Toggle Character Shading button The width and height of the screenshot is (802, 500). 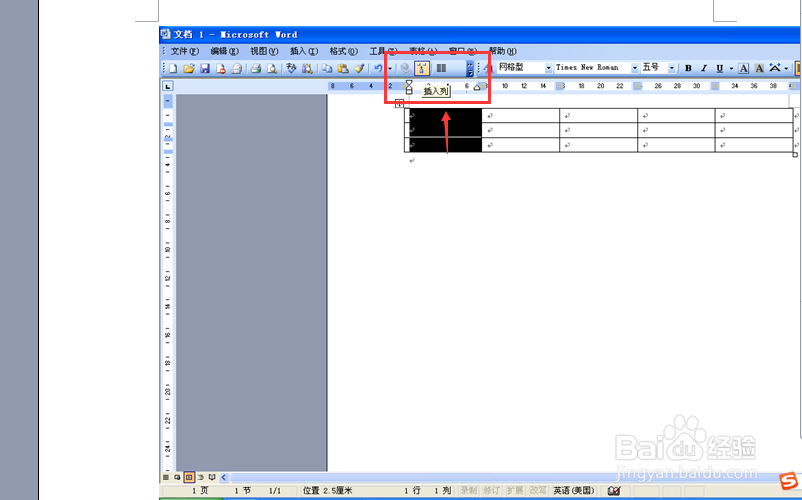point(760,68)
